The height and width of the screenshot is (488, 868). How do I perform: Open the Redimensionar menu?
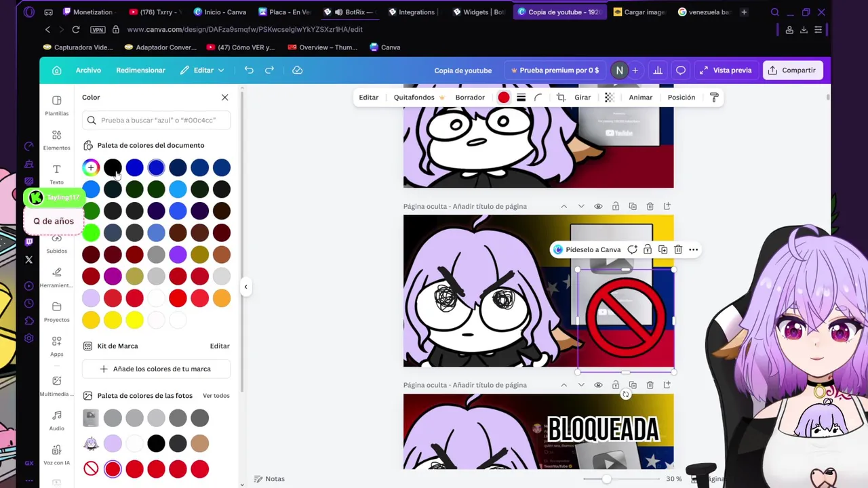pos(140,70)
